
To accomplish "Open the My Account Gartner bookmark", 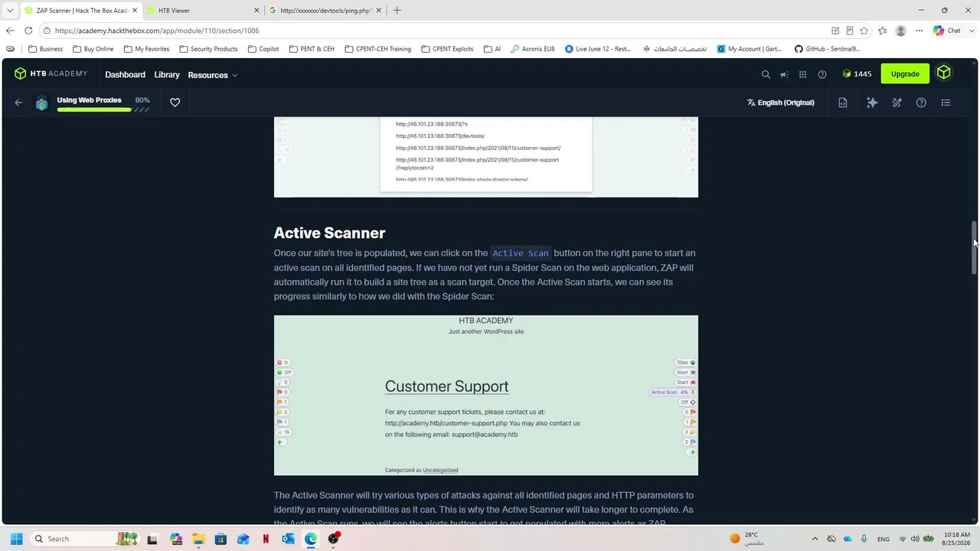I will (x=750, y=49).
